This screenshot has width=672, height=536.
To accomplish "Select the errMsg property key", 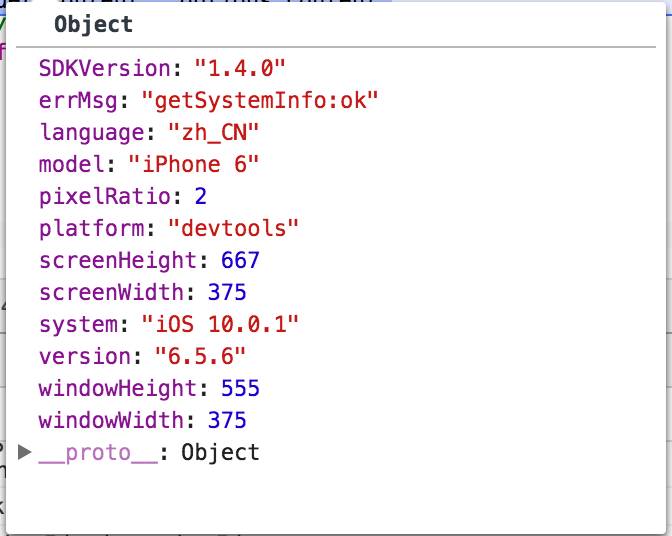I will pos(85,101).
